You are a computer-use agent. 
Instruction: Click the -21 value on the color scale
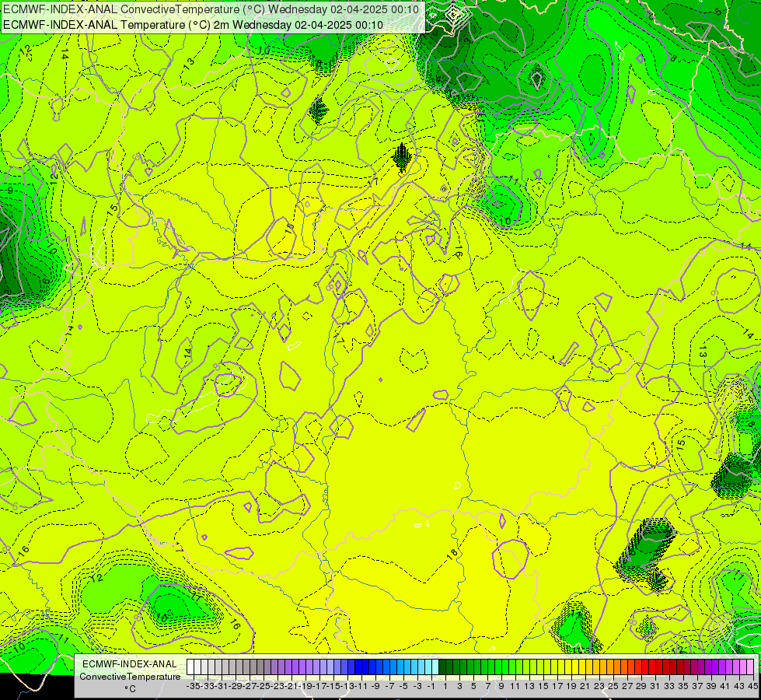[x=291, y=686]
